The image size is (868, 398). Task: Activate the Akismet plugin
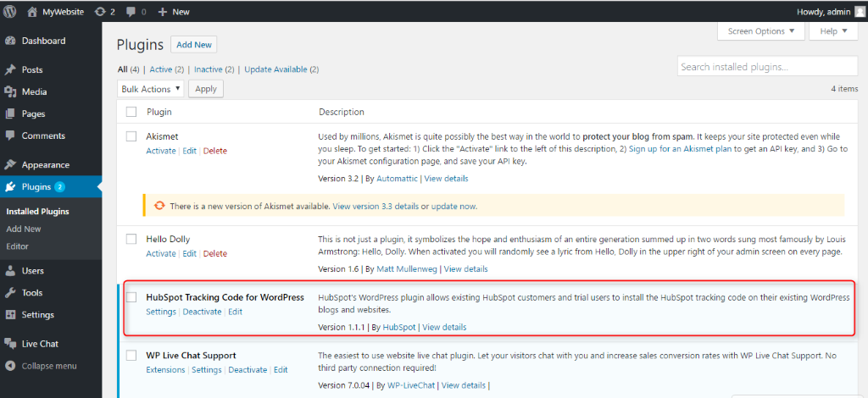tap(160, 151)
